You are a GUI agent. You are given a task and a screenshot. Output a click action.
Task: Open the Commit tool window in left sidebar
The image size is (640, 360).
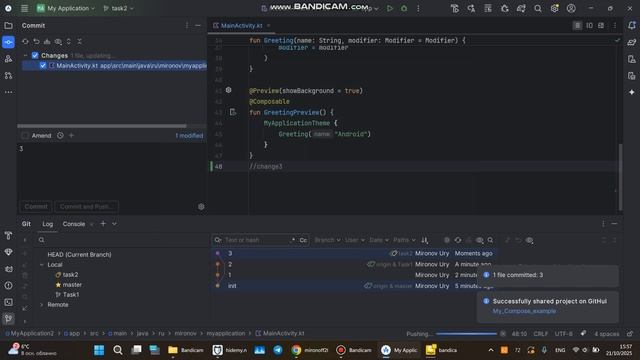coord(8,42)
